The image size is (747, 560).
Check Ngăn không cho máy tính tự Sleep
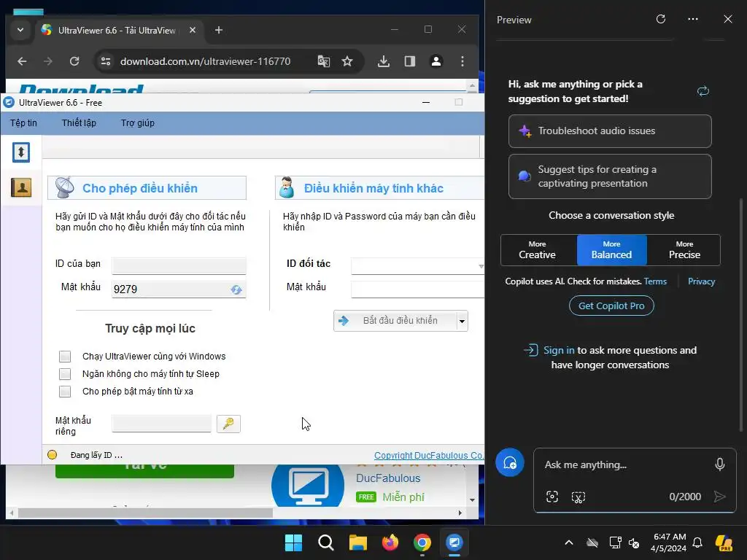65,374
